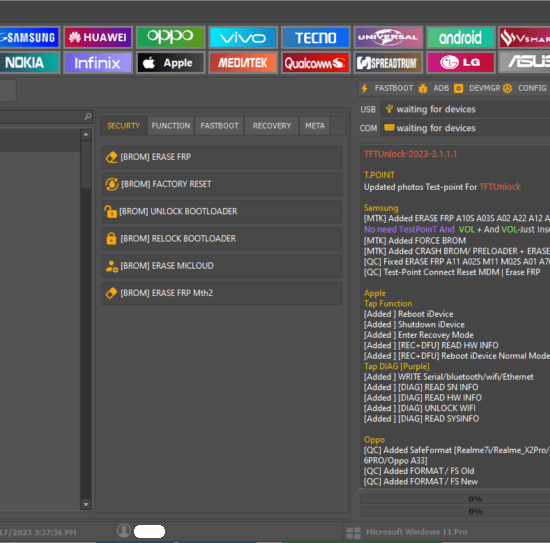Screen dimensions: 550x543
Task: Select the Spreadtrum chipset tile
Action: (388, 62)
